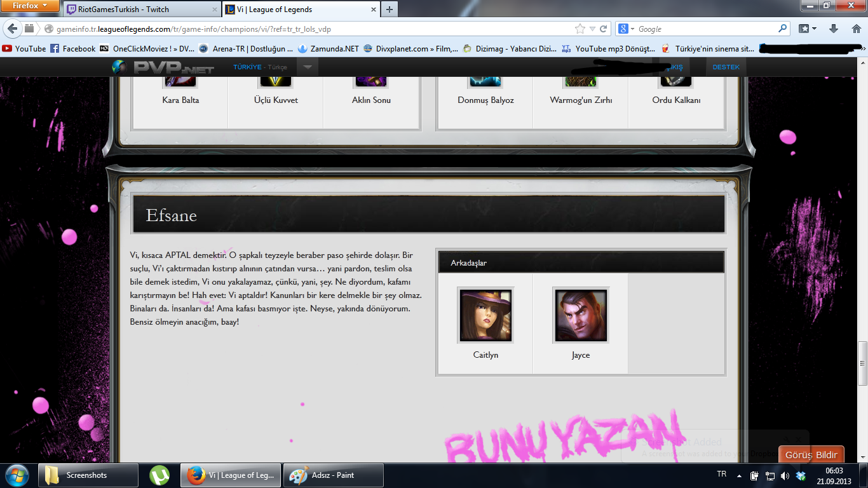The height and width of the screenshot is (488, 868).
Task: Switch to Adsız - Paint taskbar window
Action: coord(334,475)
